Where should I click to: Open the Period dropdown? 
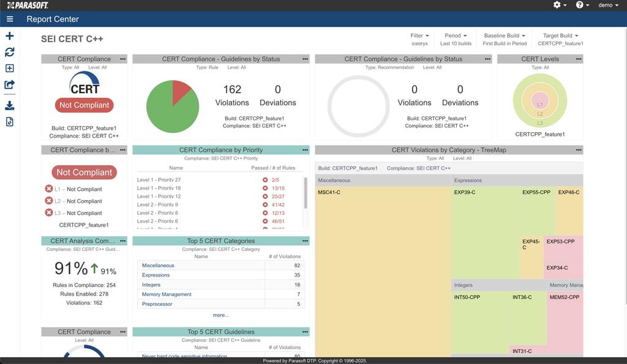[456, 35]
